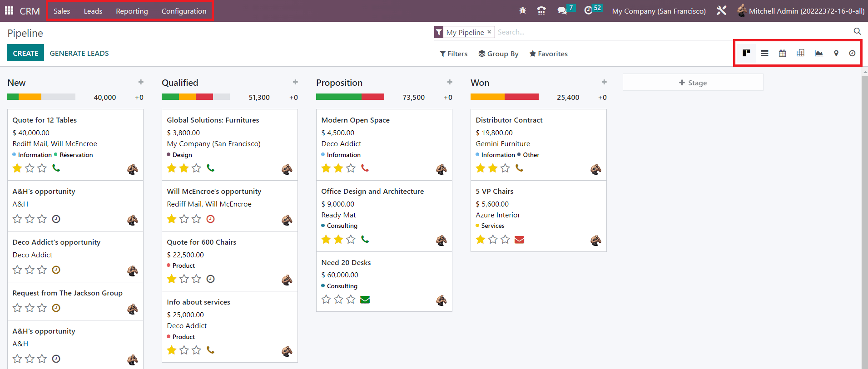Expand the Favorites dropdown
This screenshot has height=369, width=868.
point(548,54)
